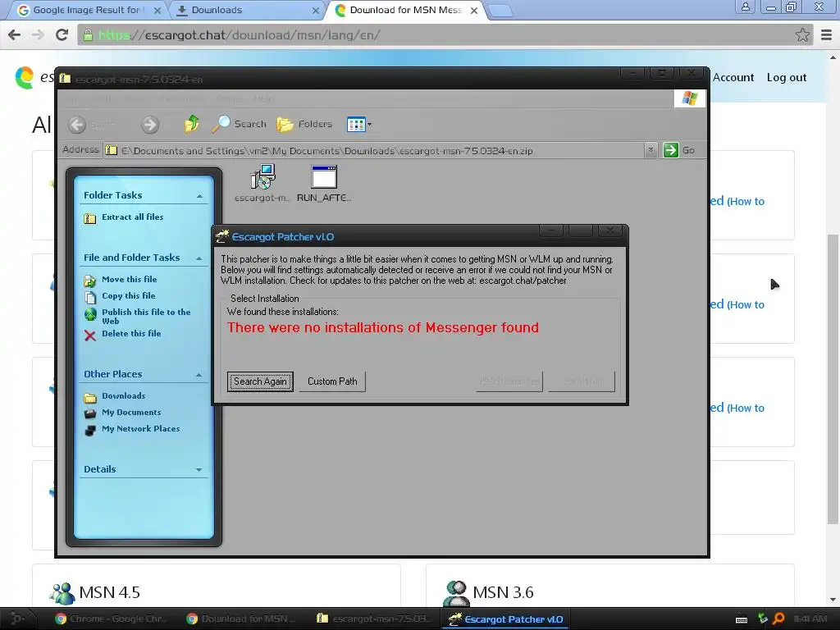Select the RUN_AFTE file icon
Screen dimensions: 840x630
click(324, 183)
